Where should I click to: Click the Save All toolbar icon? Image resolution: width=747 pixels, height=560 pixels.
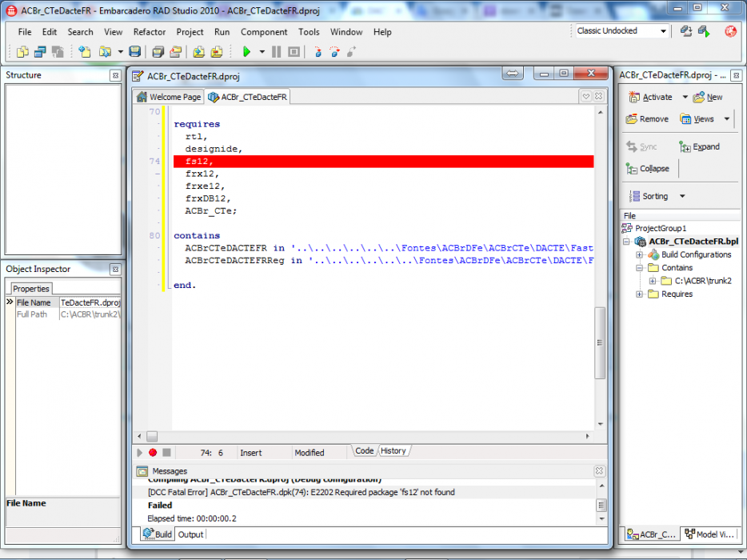158,51
